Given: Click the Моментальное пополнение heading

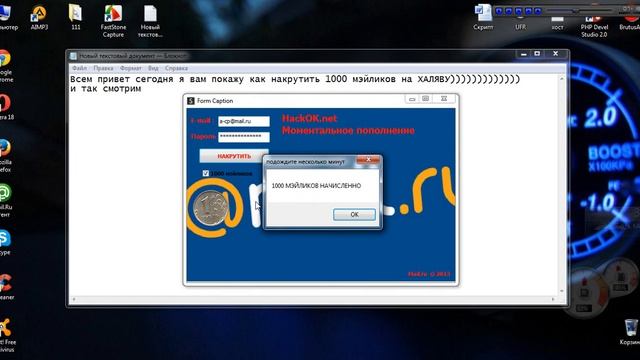Looking at the screenshot, I should click(348, 131).
